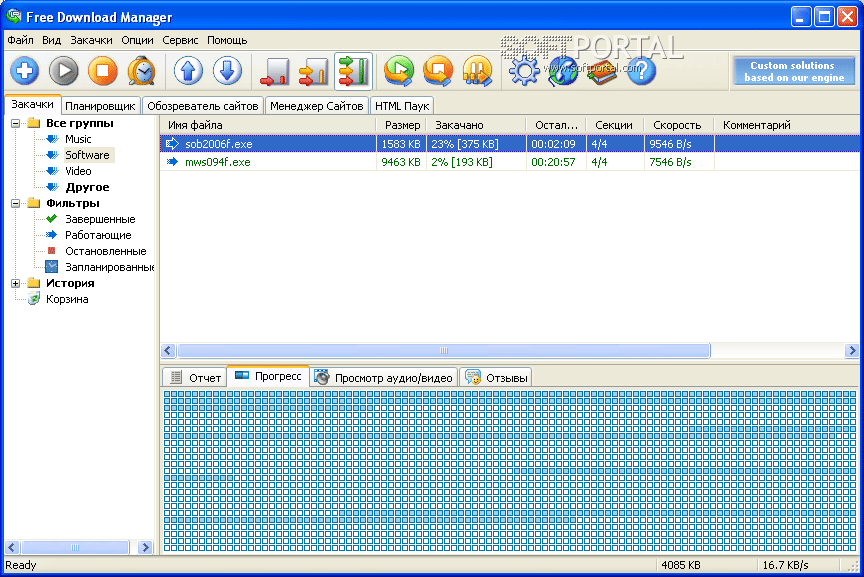Select the Music group
This screenshot has height=577, width=864.
click(x=78, y=139)
